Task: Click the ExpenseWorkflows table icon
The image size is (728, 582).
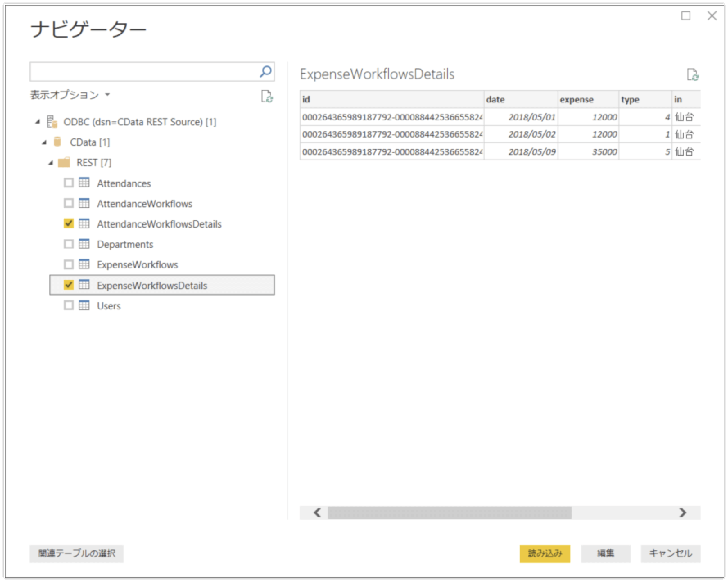Action: 84,264
